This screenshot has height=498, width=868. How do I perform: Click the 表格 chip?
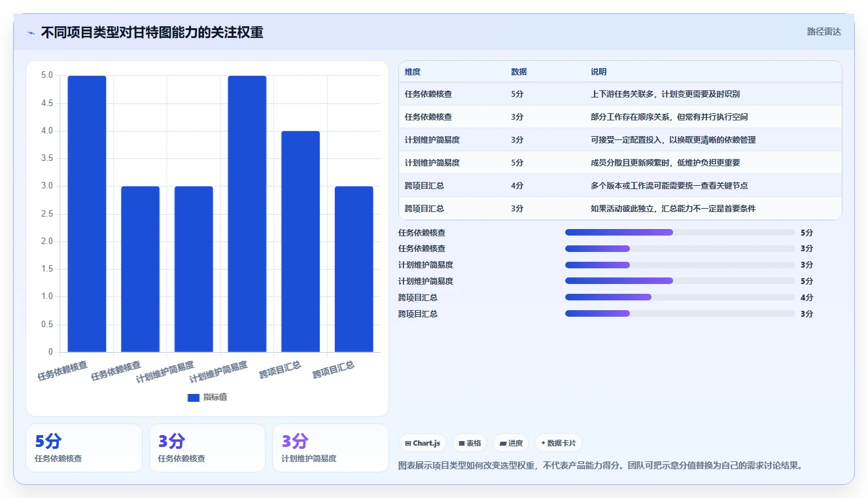point(470,443)
